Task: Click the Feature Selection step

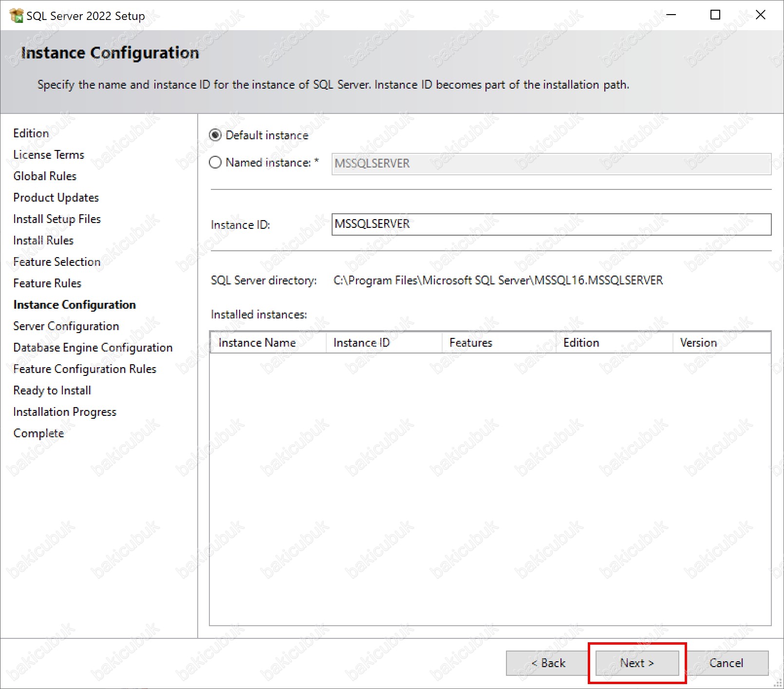Action: (57, 261)
